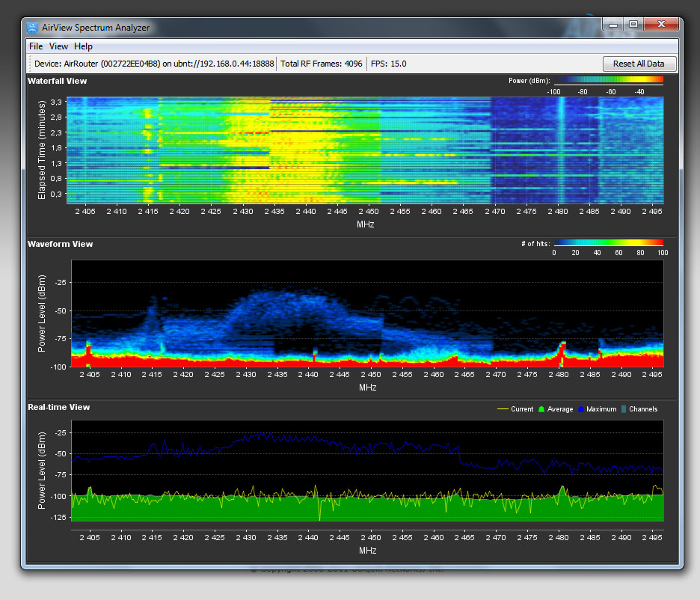Click the FPS: 15.0 status field
Screen dimensions: 700x600
click(x=389, y=64)
